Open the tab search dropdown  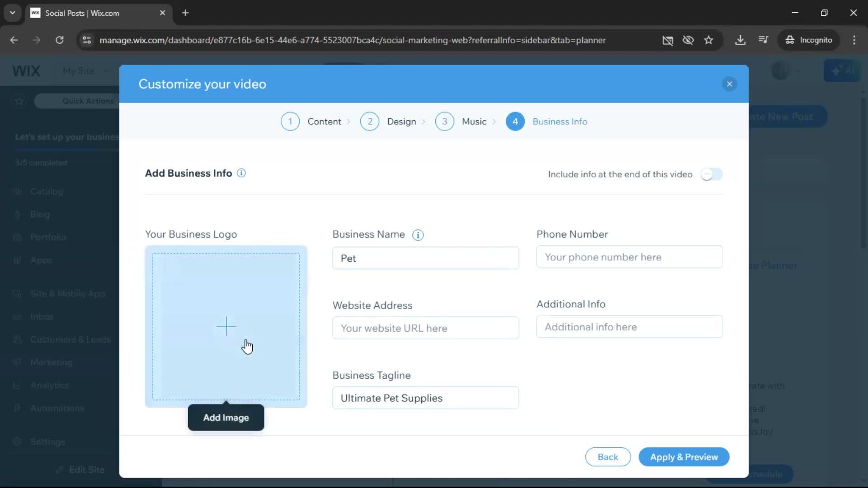click(x=12, y=13)
